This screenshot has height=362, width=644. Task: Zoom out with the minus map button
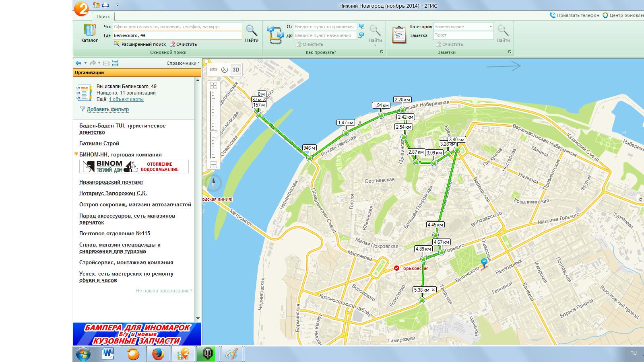(213, 165)
